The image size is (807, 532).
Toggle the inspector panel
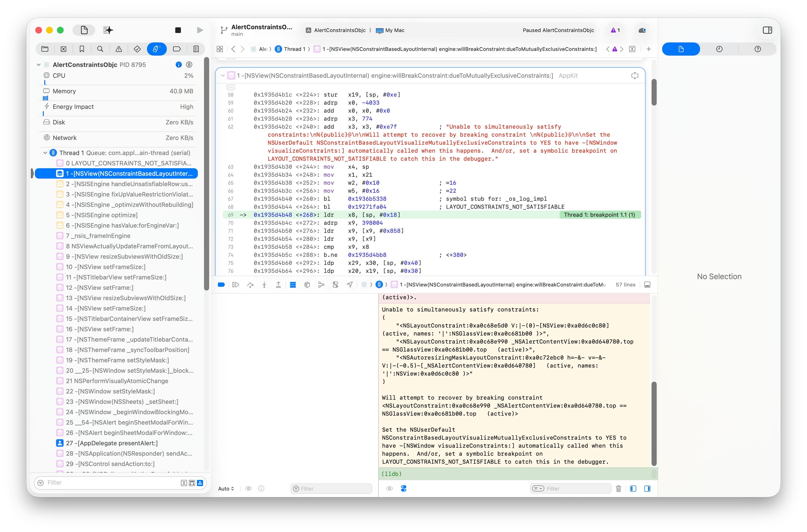[767, 30]
